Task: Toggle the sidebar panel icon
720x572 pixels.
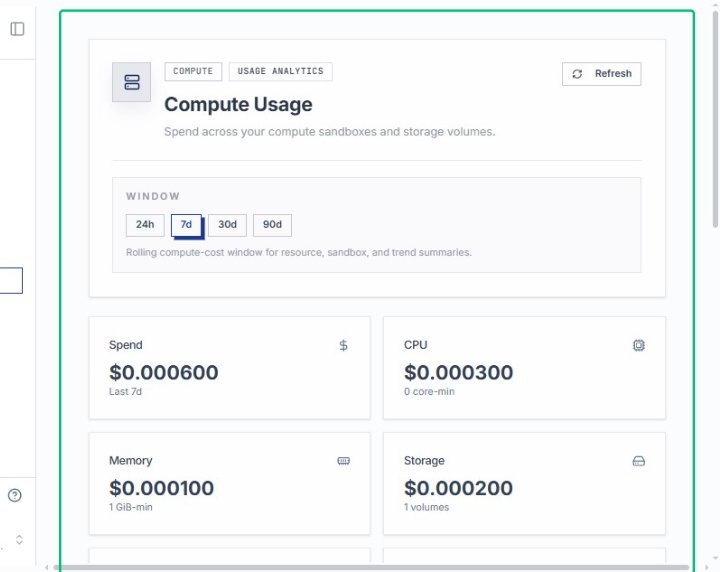Action: tap(17, 29)
